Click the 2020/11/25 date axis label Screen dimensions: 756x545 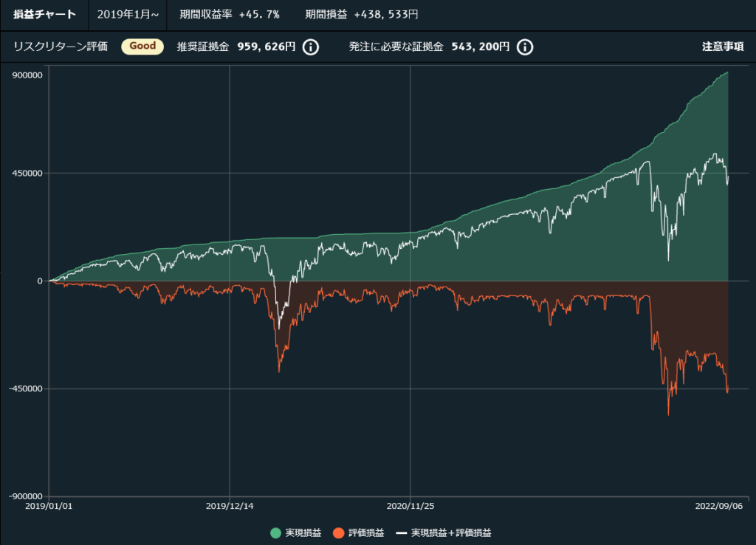coord(409,506)
